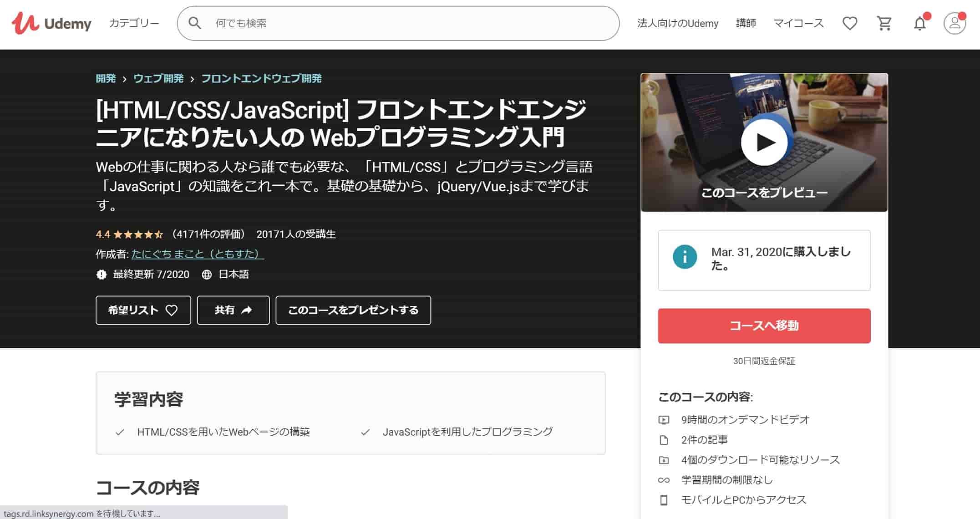Open the wishlist heart icon in header
This screenshot has height=519, width=980.
(849, 23)
